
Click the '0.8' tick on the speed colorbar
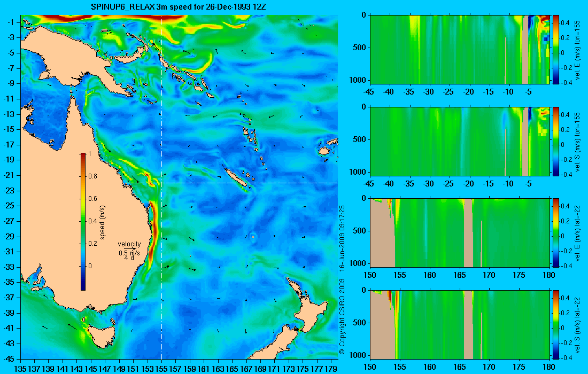pos(92,176)
